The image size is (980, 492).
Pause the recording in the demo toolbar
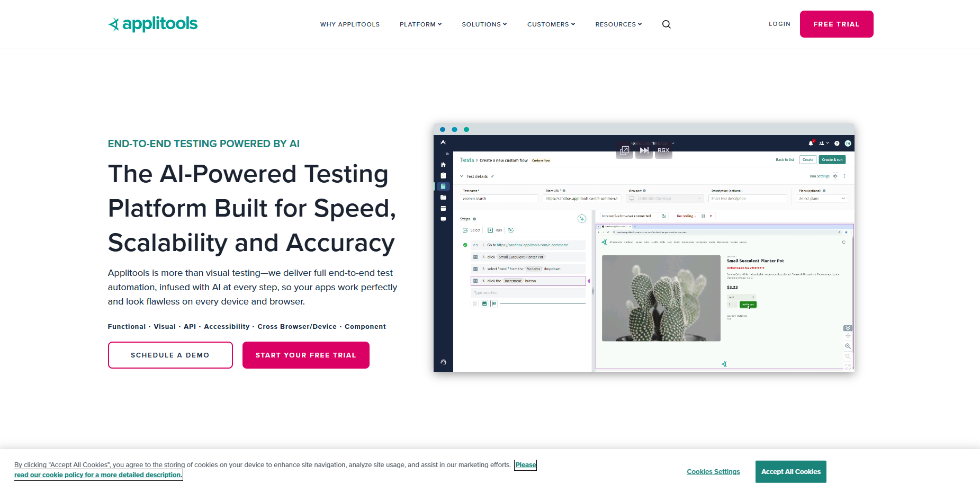[x=703, y=216]
